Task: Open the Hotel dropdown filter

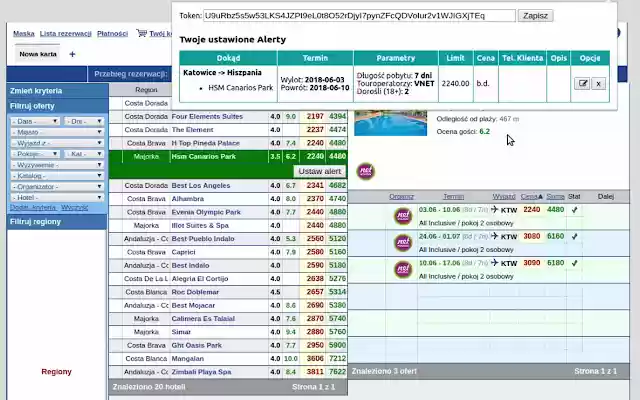Action: click(x=57, y=198)
